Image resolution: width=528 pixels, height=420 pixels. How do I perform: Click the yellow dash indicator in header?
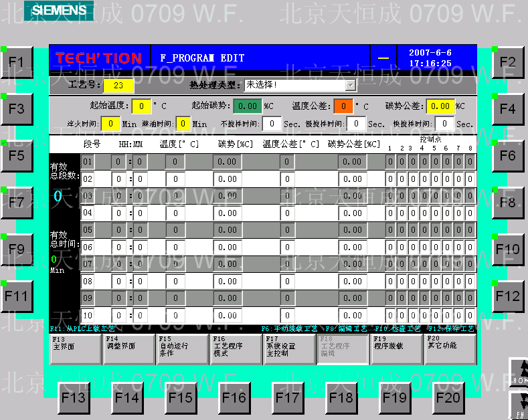tap(383, 58)
